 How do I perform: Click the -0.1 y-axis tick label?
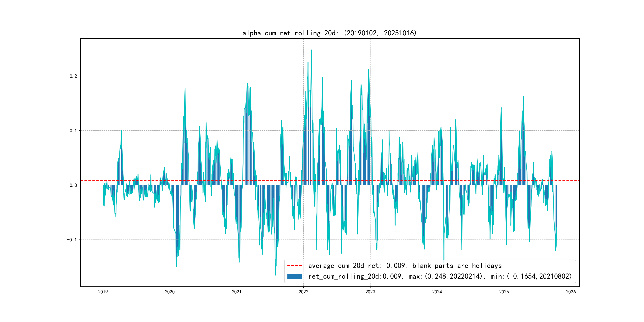coord(72,240)
